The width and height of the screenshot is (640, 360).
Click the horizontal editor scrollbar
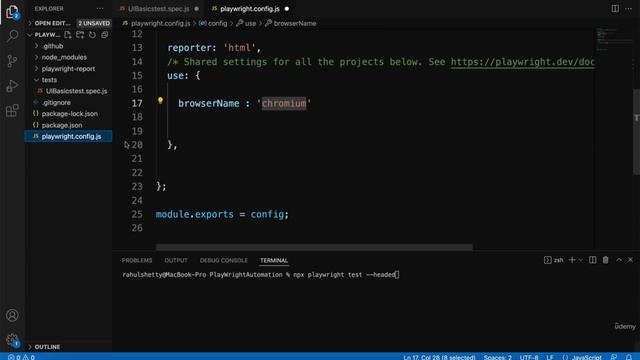click(x=314, y=247)
